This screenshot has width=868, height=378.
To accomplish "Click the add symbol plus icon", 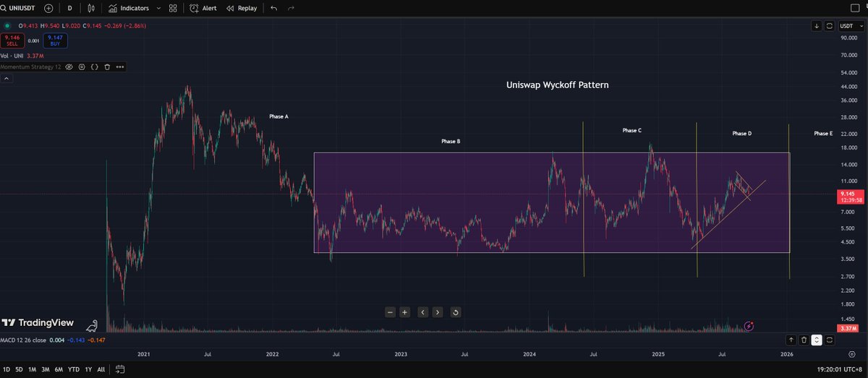I will 48,8.
